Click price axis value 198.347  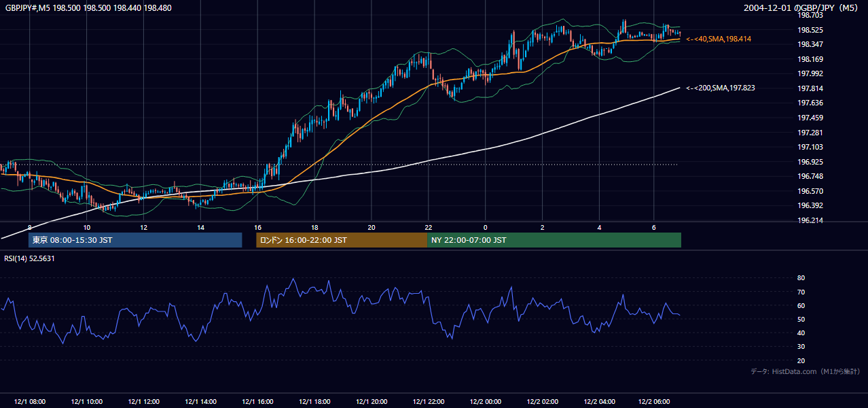810,44
